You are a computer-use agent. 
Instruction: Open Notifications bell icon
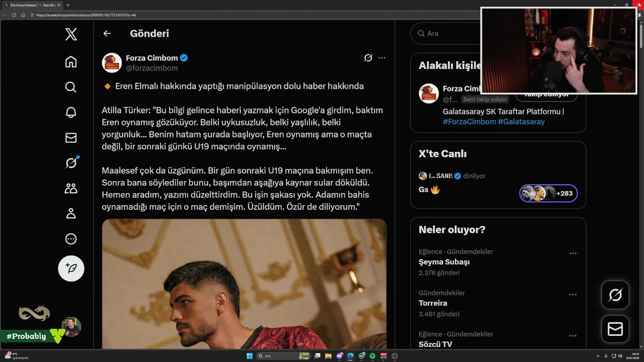pyautogui.click(x=71, y=112)
